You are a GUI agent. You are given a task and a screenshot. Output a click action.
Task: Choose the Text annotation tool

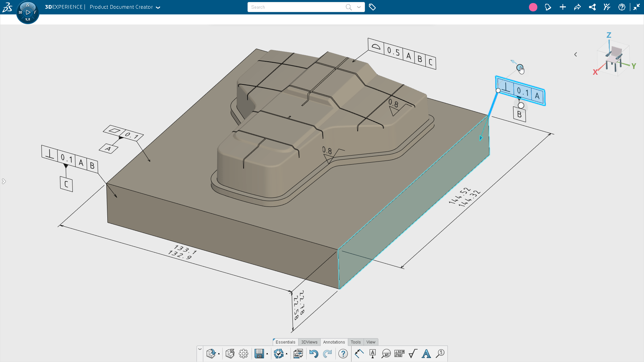426,354
